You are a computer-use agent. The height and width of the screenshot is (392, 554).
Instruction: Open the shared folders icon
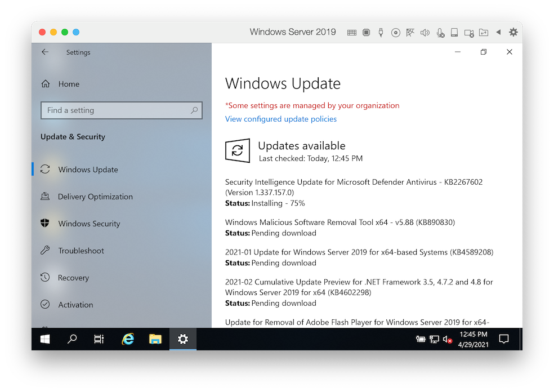click(484, 33)
